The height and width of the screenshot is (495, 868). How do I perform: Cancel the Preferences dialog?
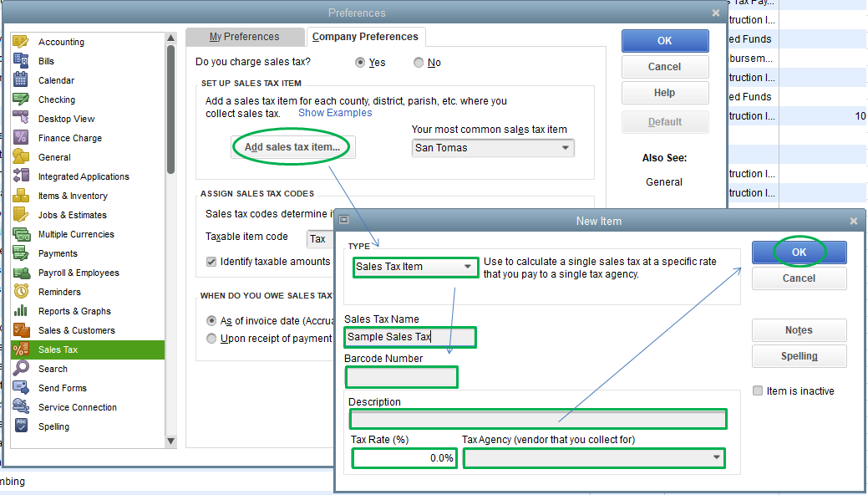tap(665, 67)
